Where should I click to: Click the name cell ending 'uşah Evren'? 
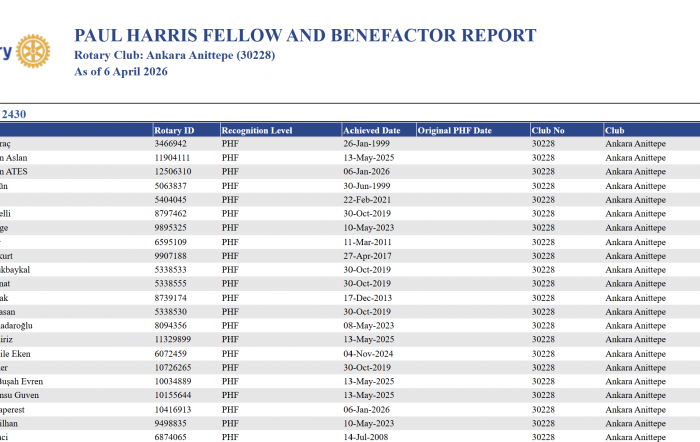coord(21,381)
